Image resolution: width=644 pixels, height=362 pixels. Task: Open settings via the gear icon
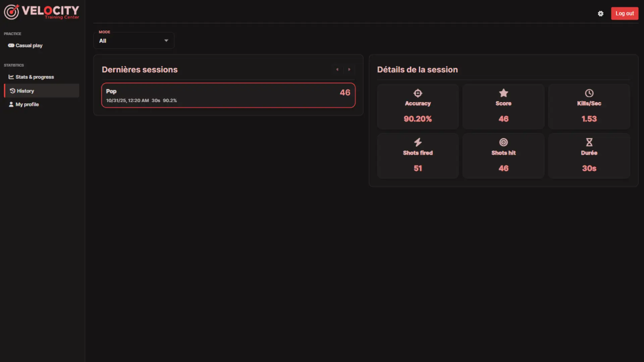(600, 14)
